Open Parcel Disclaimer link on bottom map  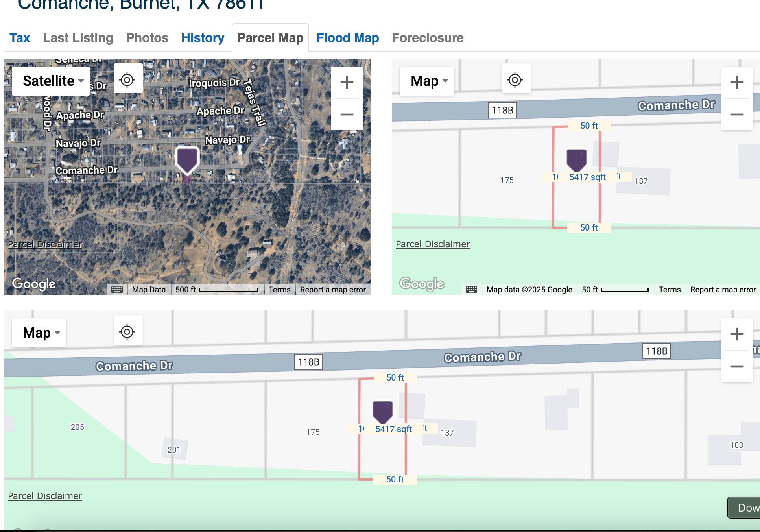45,496
